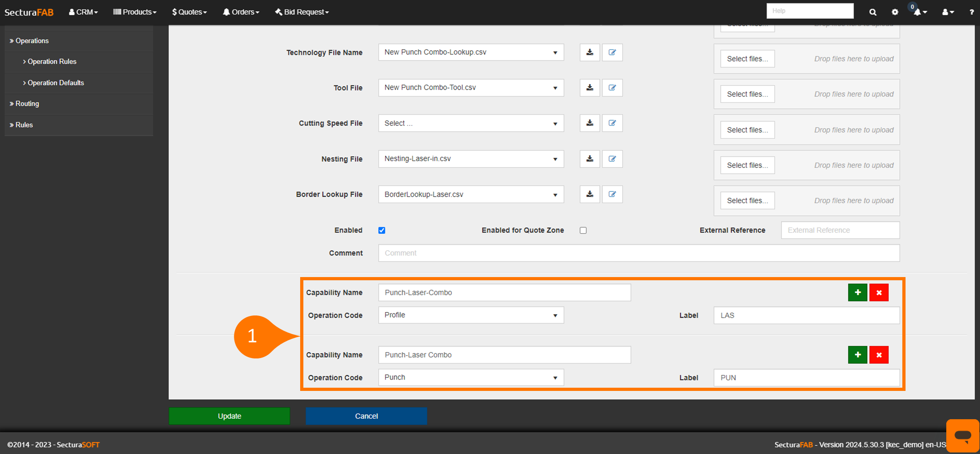Click the search magnifier icon in navbar
The width and height of the screenshot is (980, 454).
pyautogui.click(x=873, y=12)
